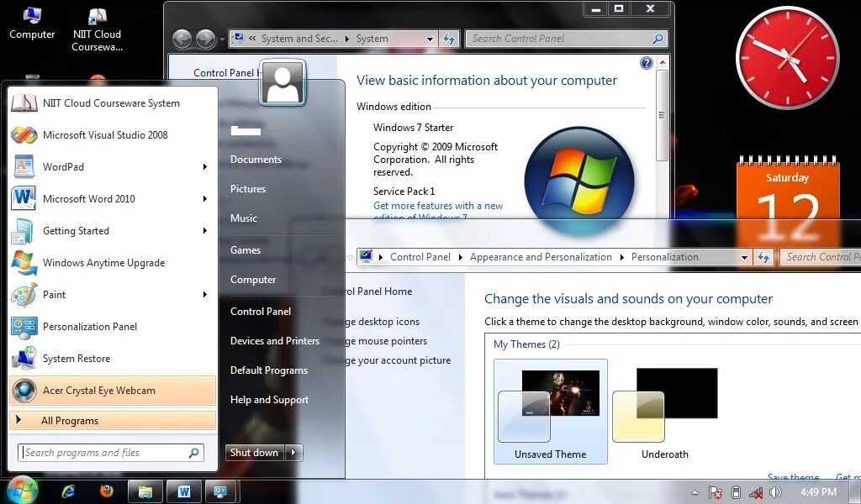Screen dimensions: 861x504
Task: Open NIIT Cloud Courseware desktop shortcut
Action: coord(97,29)
